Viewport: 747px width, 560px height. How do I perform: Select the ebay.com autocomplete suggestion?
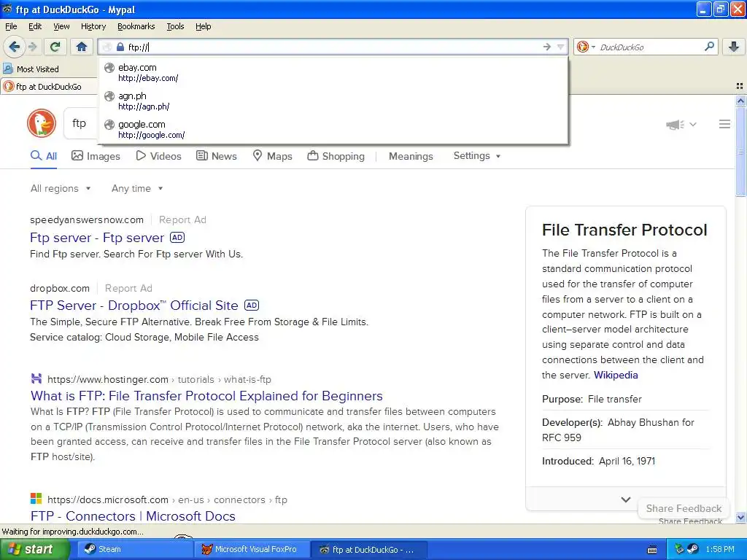[x=333, y=72]
